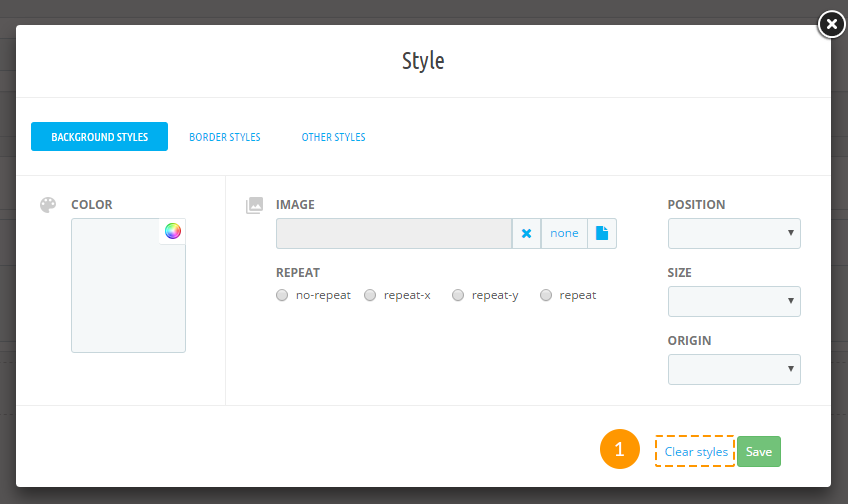Open the Size dropdown
This screenshot has width=848, height=504.
coord(734,301)
